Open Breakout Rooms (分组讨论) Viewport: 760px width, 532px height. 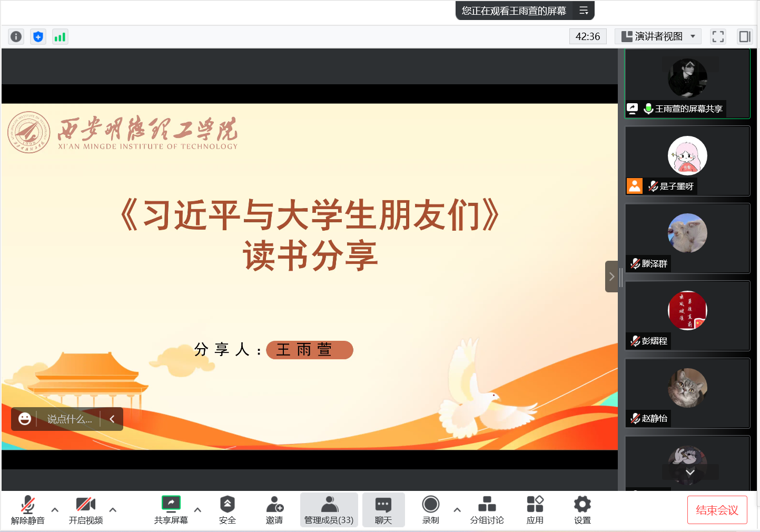(487, 510)
